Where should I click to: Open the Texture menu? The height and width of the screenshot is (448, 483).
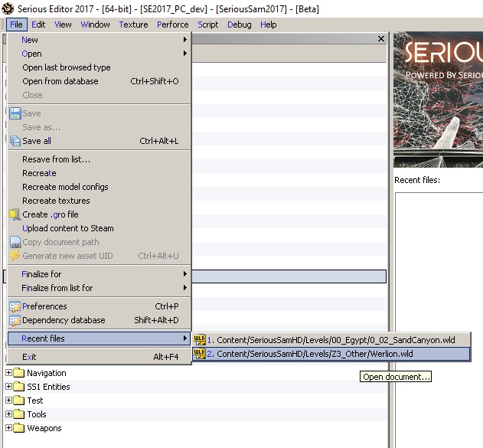click(133, 25)
